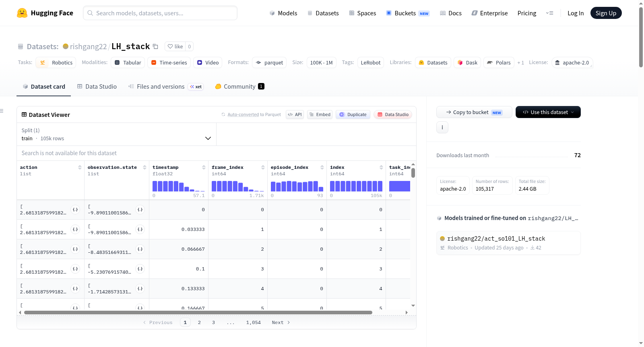The image size is (644, 347).
Task: Open the navigation overflow menu icon
Action: click(x=549, y=13)
